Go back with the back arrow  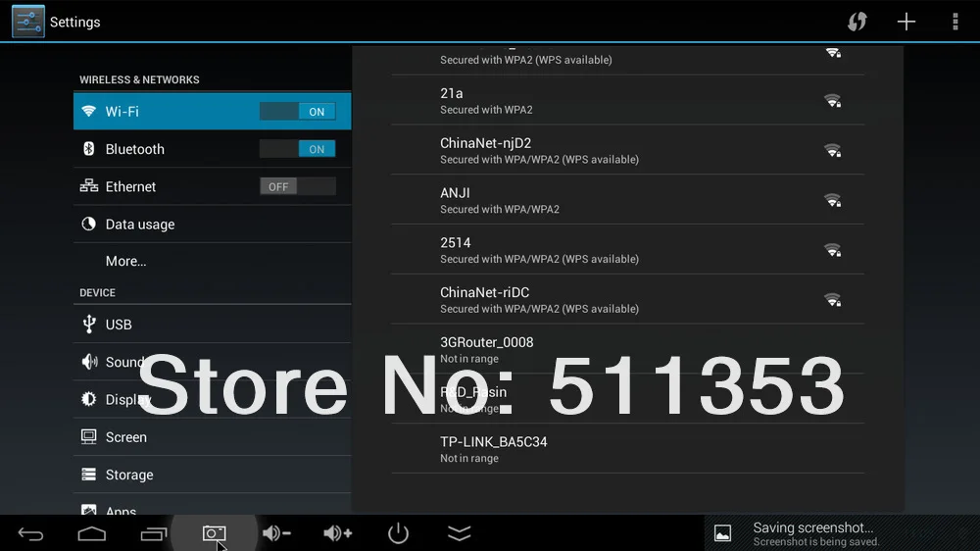coord(30,533)
